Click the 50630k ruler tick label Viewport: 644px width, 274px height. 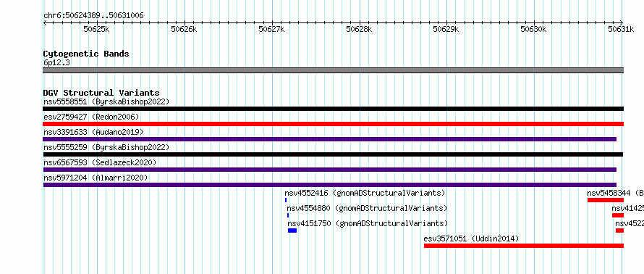533,29
